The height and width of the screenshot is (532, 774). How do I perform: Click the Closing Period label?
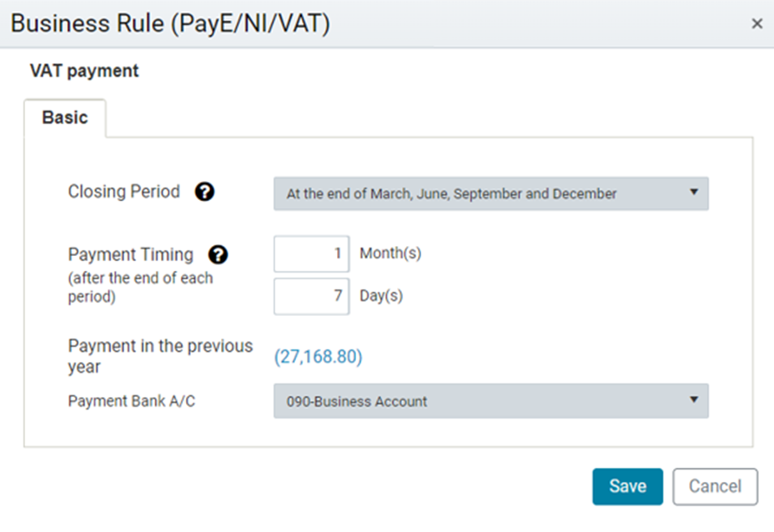(124, 192)
